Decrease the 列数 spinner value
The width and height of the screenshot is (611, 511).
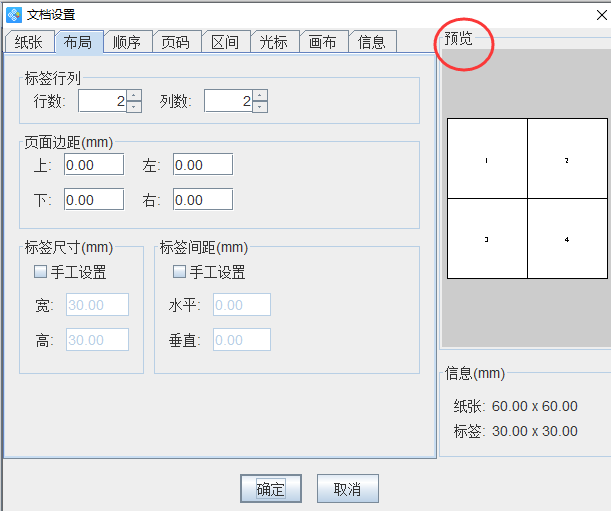point(260,106)
